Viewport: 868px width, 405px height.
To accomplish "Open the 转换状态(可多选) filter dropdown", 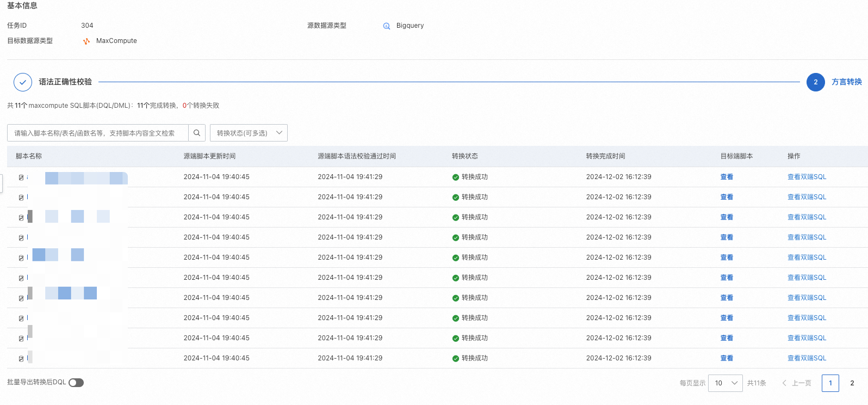I will (x=249, y=133).
